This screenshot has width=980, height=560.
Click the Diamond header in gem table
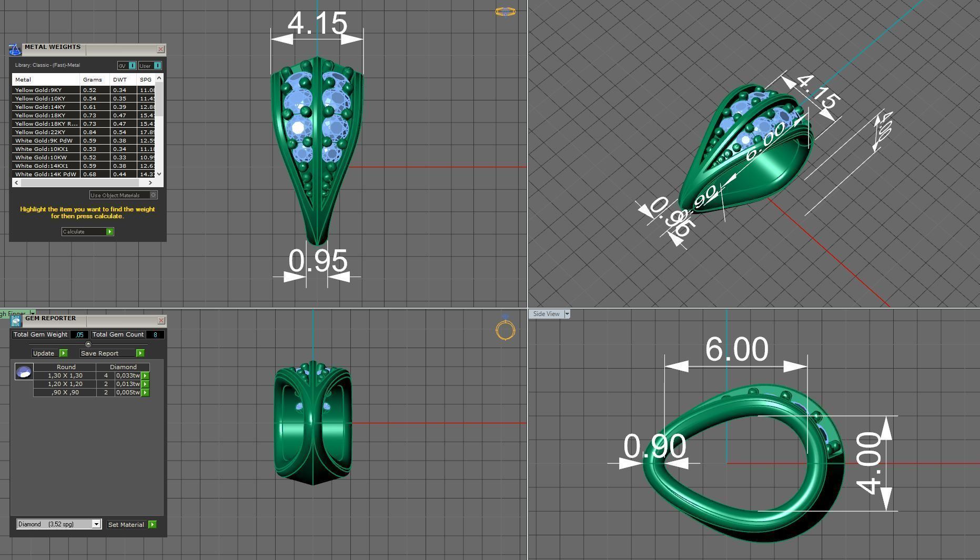pyautogui.click(x=124, y=367)
